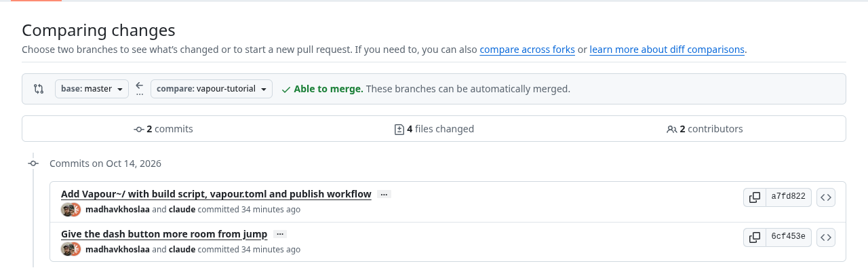The image size is (868, 268).
Task: Click author avatars on Add Vapour~/ commit
Action: pos(71,210)
